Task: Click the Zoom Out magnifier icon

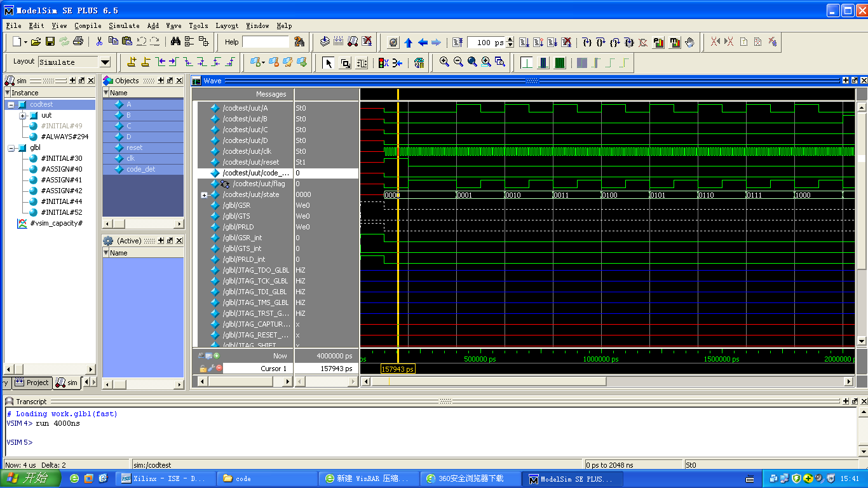Action: click(x=458, y=62)
